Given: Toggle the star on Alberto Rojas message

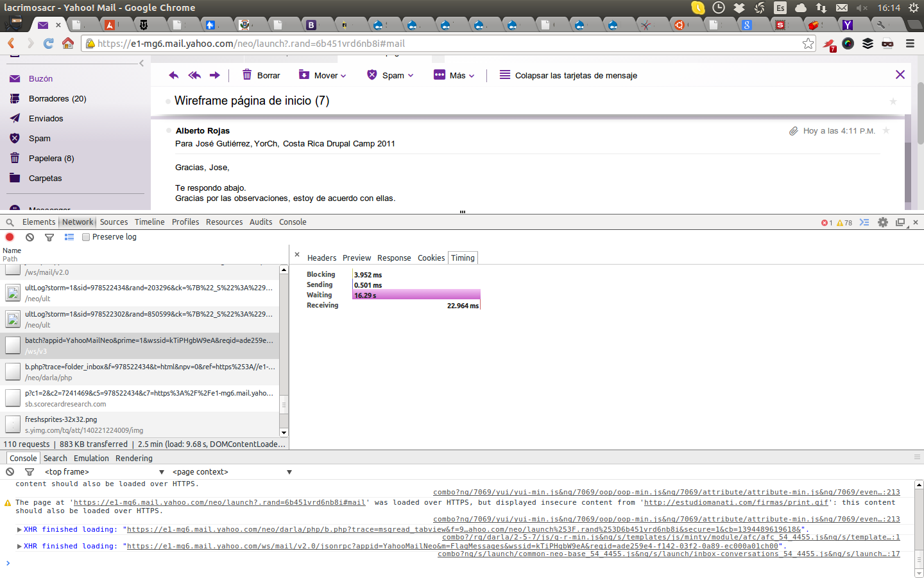Looking at the screenshot, I should tap(886, 130).
